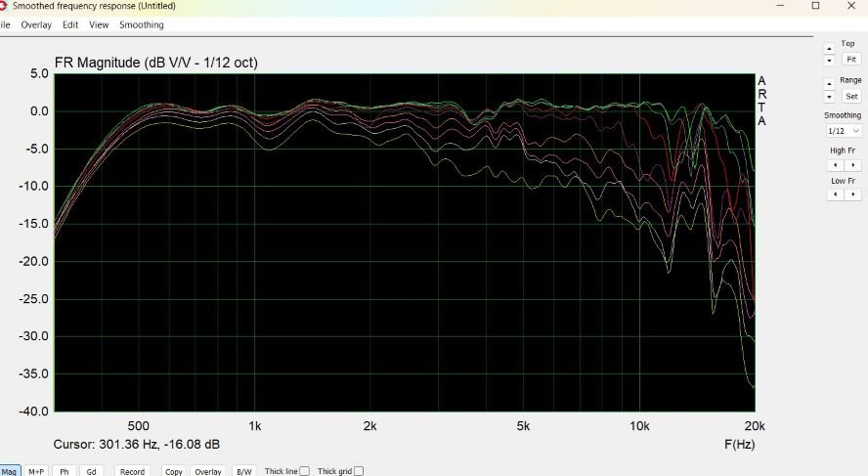Click the -20.0 dB axis label
868x476 pixels.
34,261
